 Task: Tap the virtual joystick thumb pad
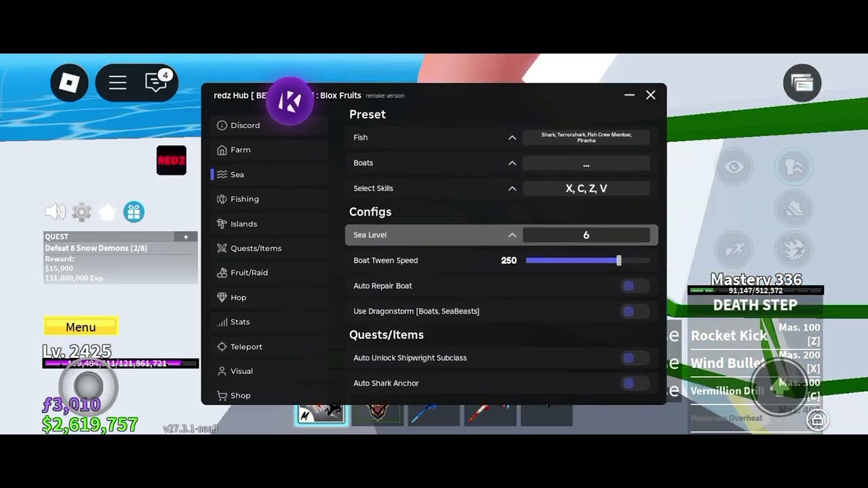(88, 385)
